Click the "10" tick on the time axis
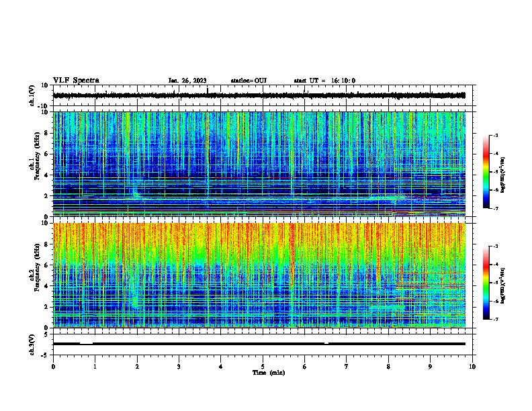Screen dimensions: 532x411 point(472,367)
